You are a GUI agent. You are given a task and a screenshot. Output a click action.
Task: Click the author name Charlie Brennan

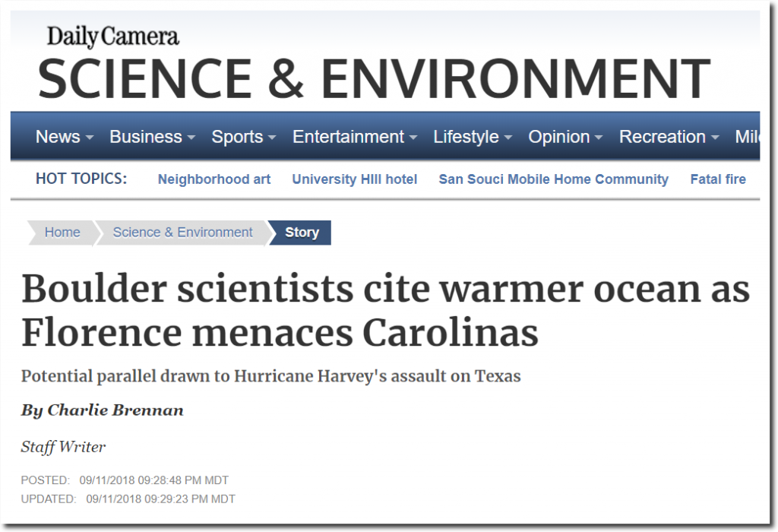pos(115,410)
